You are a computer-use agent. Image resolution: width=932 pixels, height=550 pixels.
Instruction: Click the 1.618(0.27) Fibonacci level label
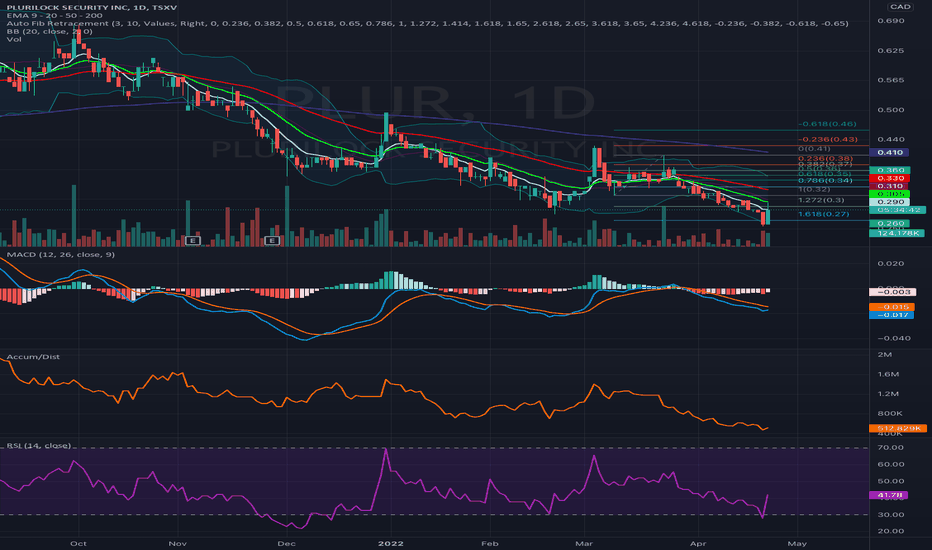(x=824, y=213)
